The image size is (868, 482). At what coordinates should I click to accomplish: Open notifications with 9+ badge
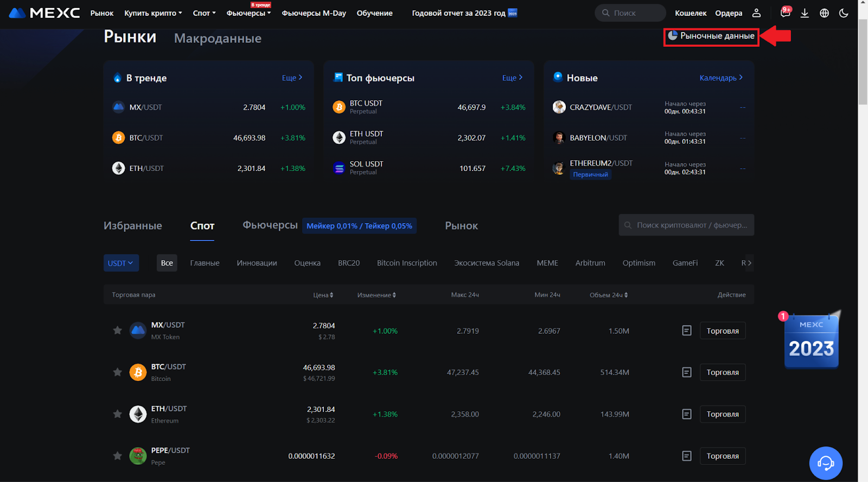[x=785, y=12]
